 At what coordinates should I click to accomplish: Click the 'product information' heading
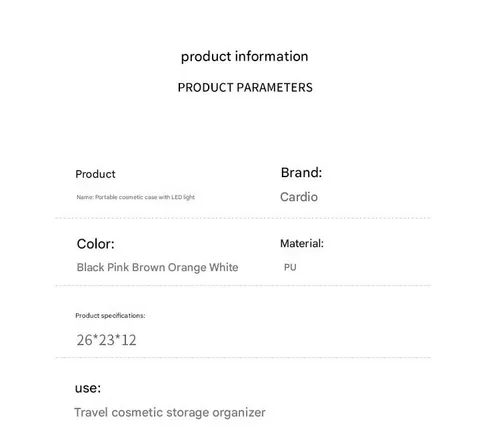click(x=245, y=57)
